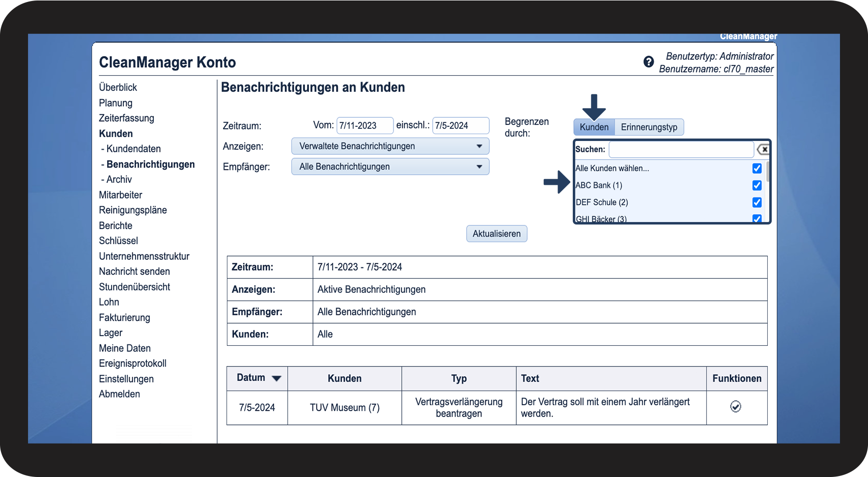The image size is (868, 477).
Task: Switch to the Erinnerungstyp tab
Action: (x=648, y=127)
